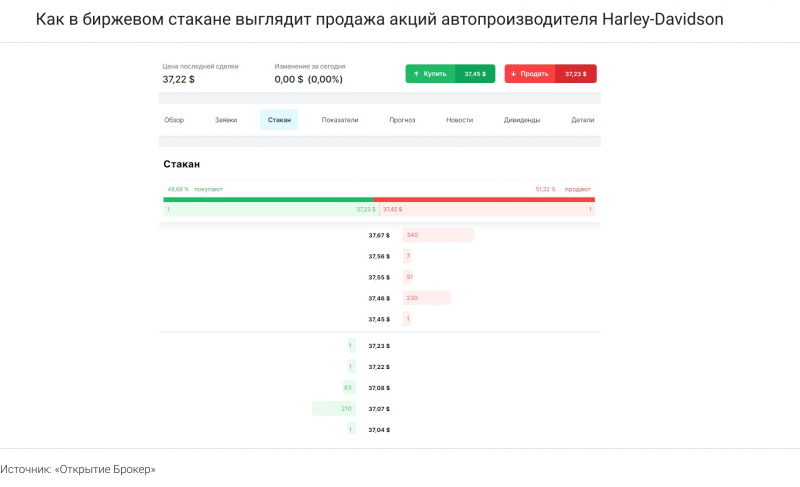The image size is (800, 487).
Task: Click the 37,04 $ price row
Action: pos(379,429)
